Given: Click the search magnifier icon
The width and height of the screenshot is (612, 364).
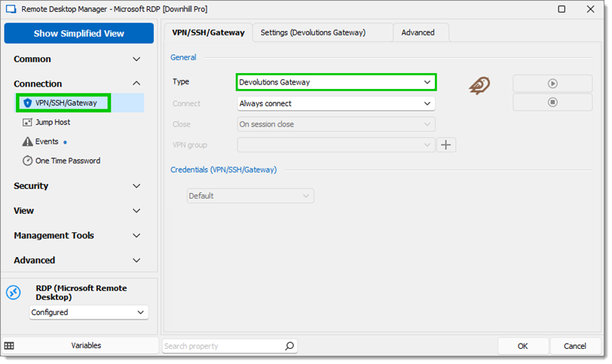Looking at the screenshot, I should (289, 346).
